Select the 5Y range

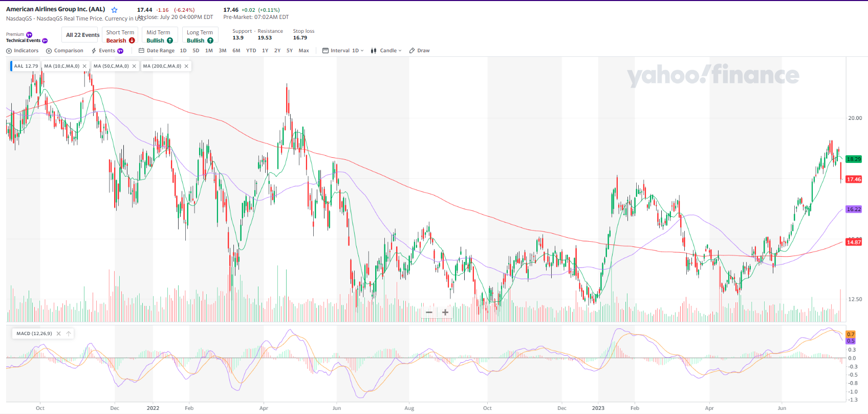pos(290,51)
